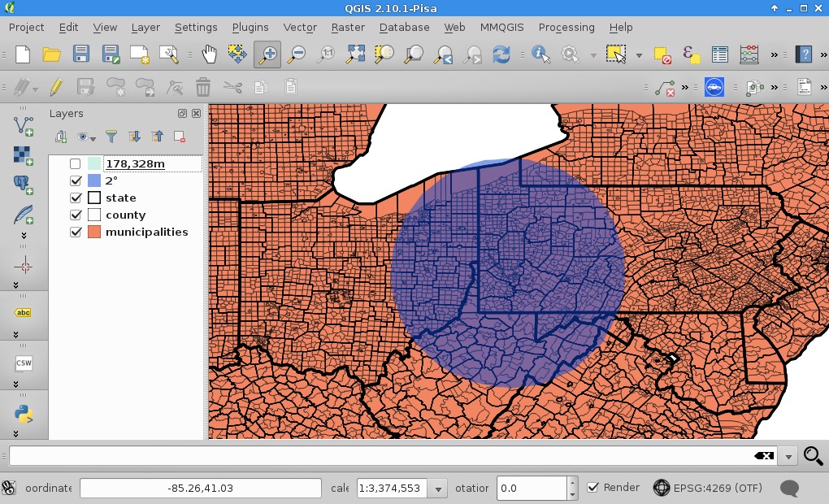Click the blue 2° layer color swatch
The width and height of the screenshot is (829, 504).
coord(94,180)
